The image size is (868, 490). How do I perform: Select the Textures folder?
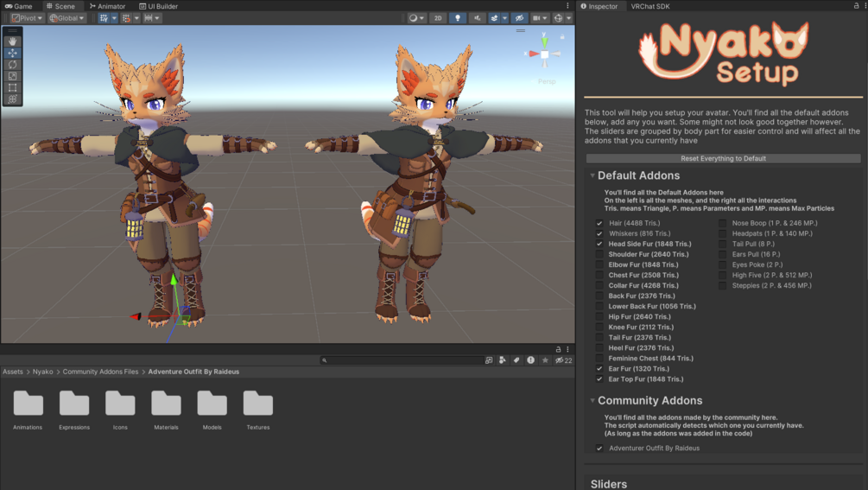258,410
